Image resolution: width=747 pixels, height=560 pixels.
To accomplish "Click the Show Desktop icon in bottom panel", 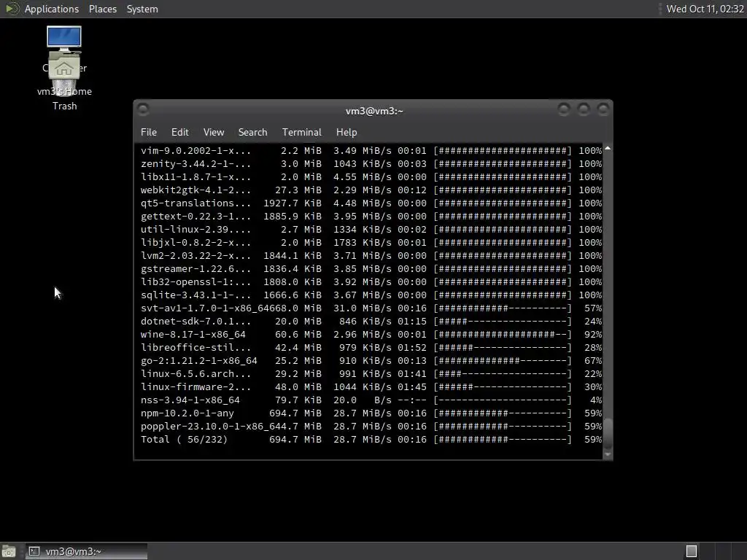I will point(9,551).
